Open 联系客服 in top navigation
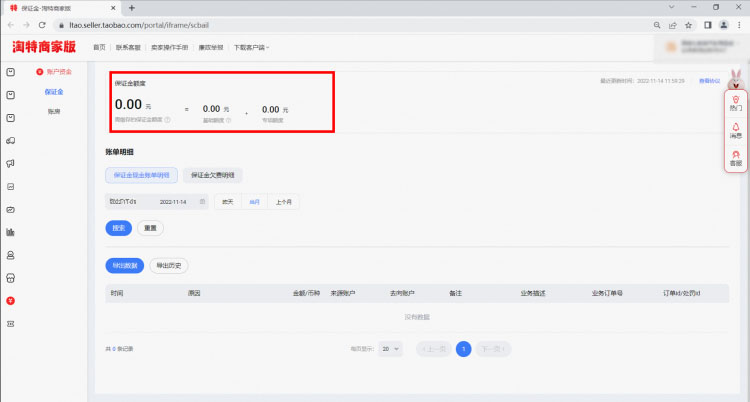The width and height of the screenshot is (750, 402). tap(128, 47)
